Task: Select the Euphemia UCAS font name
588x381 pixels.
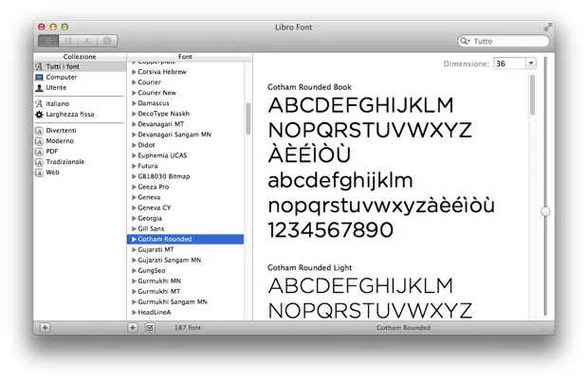Action: pos(162,155)
